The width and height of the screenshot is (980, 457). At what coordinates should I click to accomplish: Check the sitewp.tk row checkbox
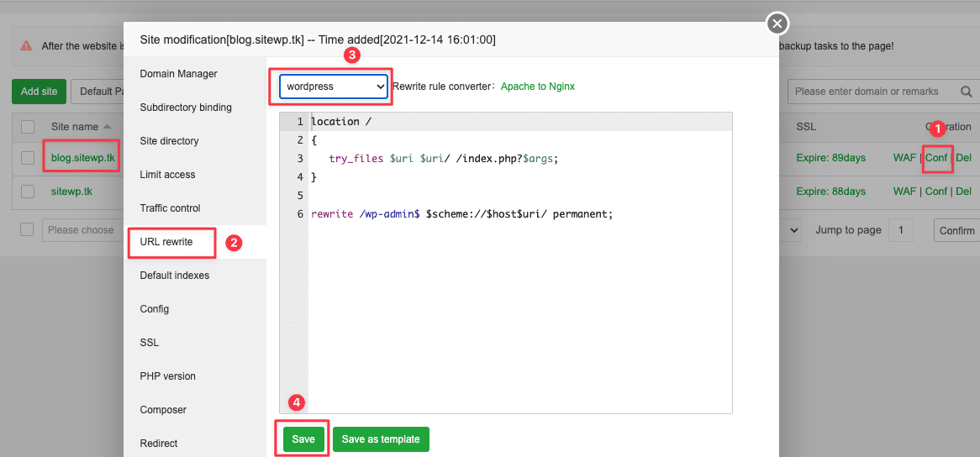point(28,192)
